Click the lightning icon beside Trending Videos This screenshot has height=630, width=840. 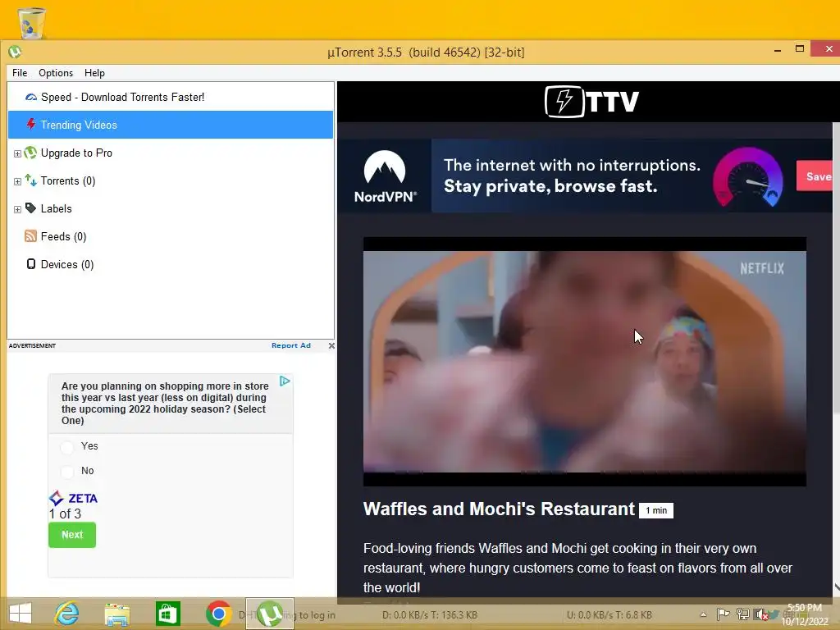coord(31,125)
